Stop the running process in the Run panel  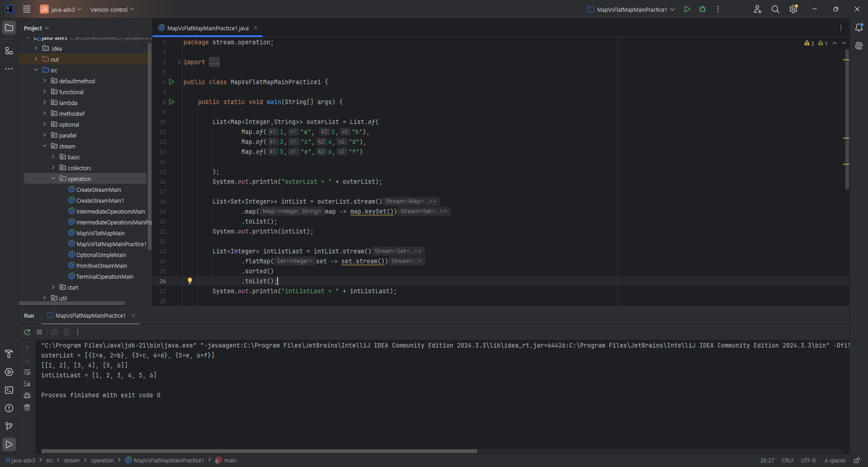[x=39, y=332]
